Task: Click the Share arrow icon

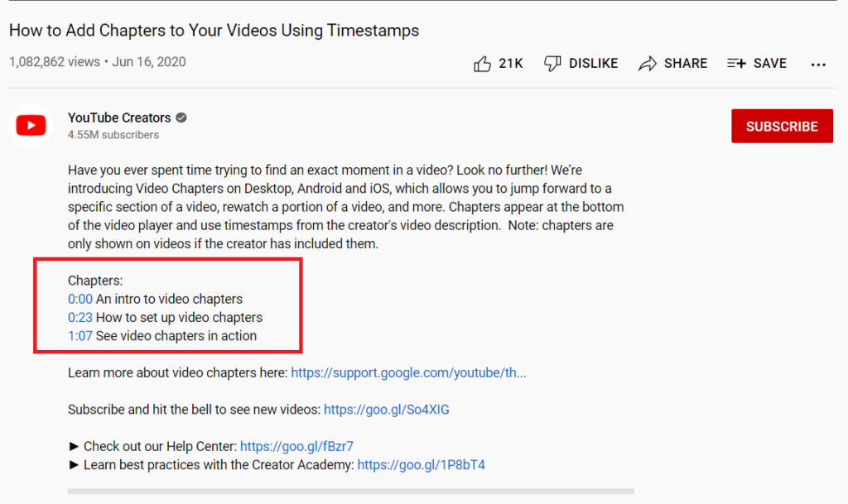Action: pos(647,63)
